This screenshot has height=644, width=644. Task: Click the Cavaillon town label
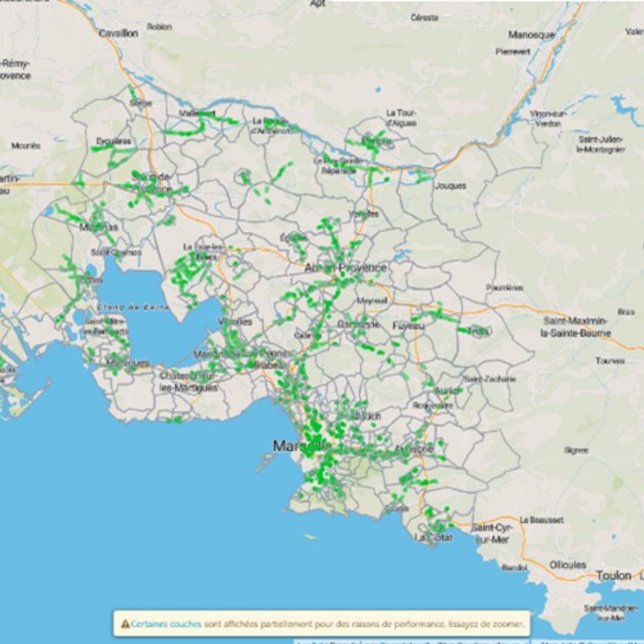[x=119, y=33]
